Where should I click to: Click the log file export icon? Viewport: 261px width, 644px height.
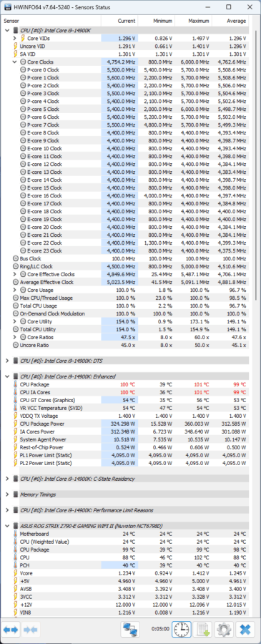pyautogui.click(x=203, y=629)
